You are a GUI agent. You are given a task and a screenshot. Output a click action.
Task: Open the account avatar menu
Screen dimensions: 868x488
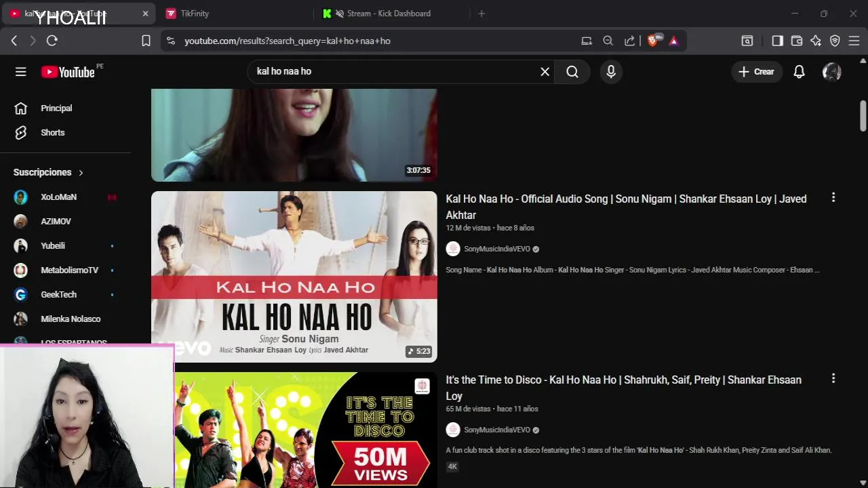pos(831,72)
